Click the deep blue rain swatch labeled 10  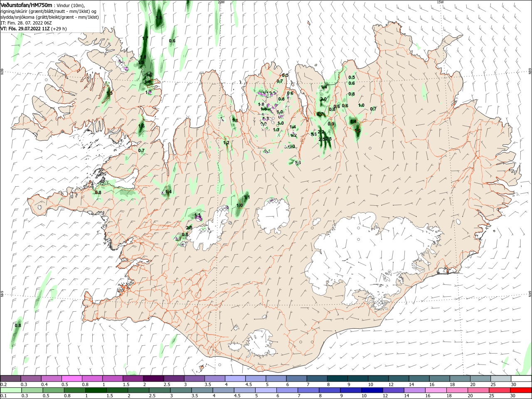[372, 390]
